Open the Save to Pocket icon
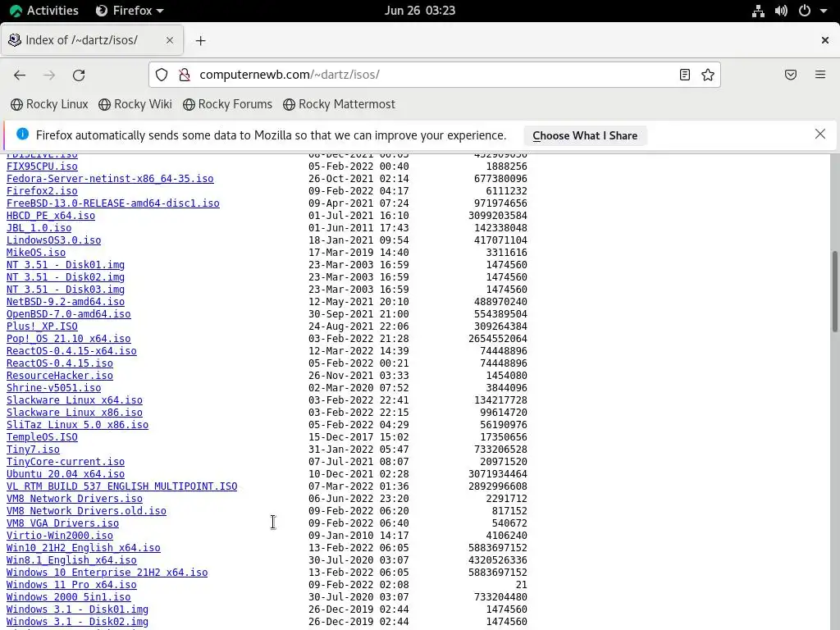This screenshot has width=840, height=630. click(x=791, y=75)
